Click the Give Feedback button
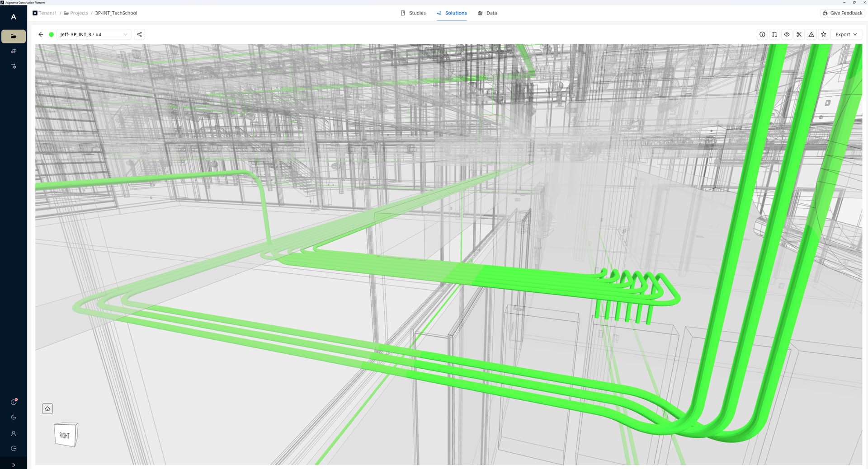This screenshot has height=469, width=868. (x=842, y=13)
